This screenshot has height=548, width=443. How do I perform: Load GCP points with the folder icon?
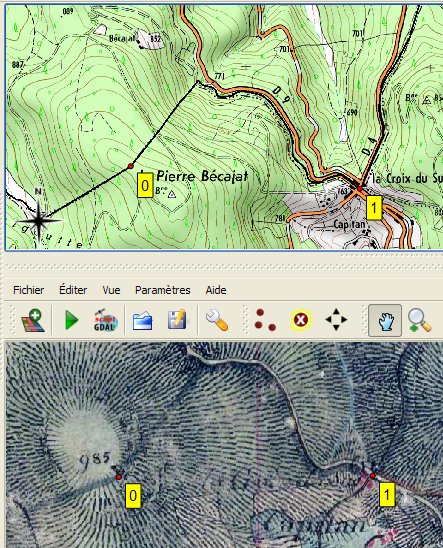[142, 320]
